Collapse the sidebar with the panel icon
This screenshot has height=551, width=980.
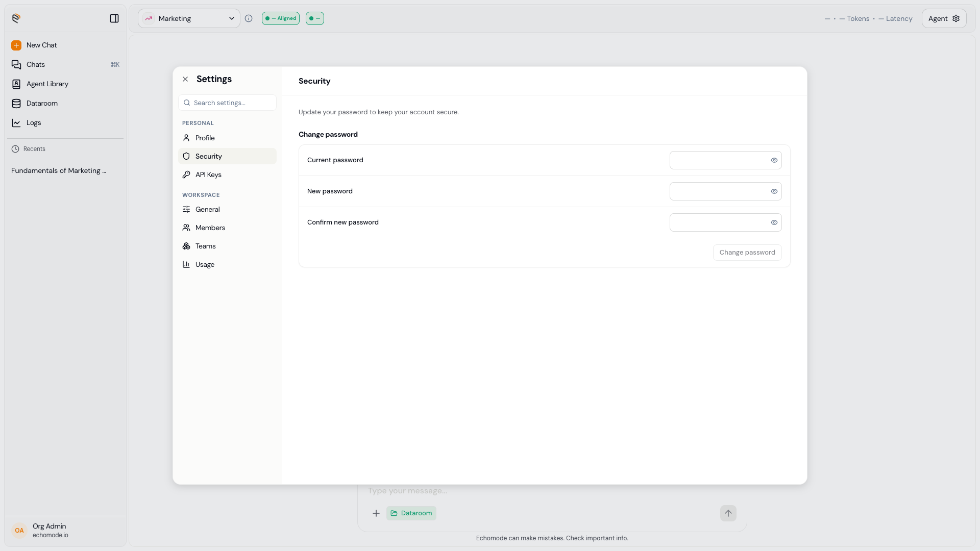(114, 18)
